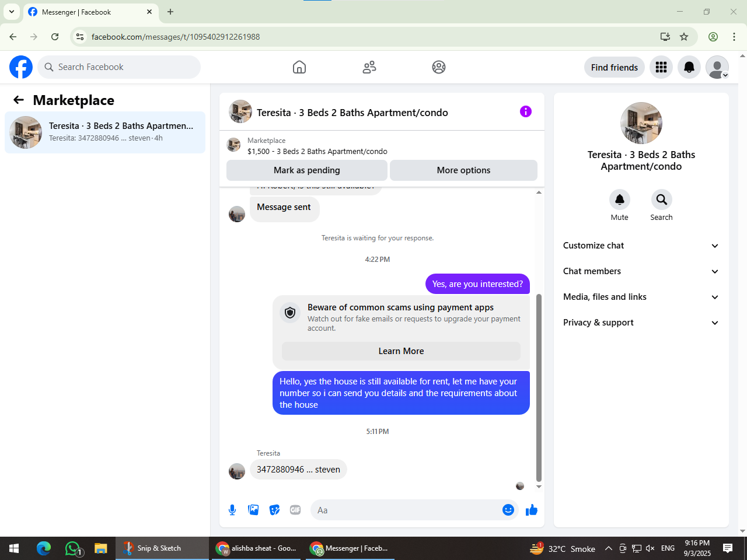Open the emoji picker smiley icon
The image size is (747, 560).
click(x=508, y=510)
